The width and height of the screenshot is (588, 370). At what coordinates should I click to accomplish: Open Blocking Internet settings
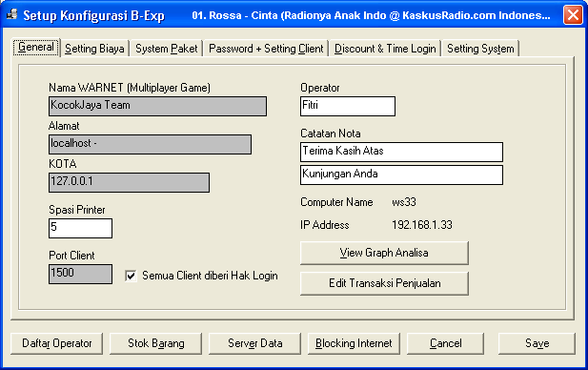(354, 343)
